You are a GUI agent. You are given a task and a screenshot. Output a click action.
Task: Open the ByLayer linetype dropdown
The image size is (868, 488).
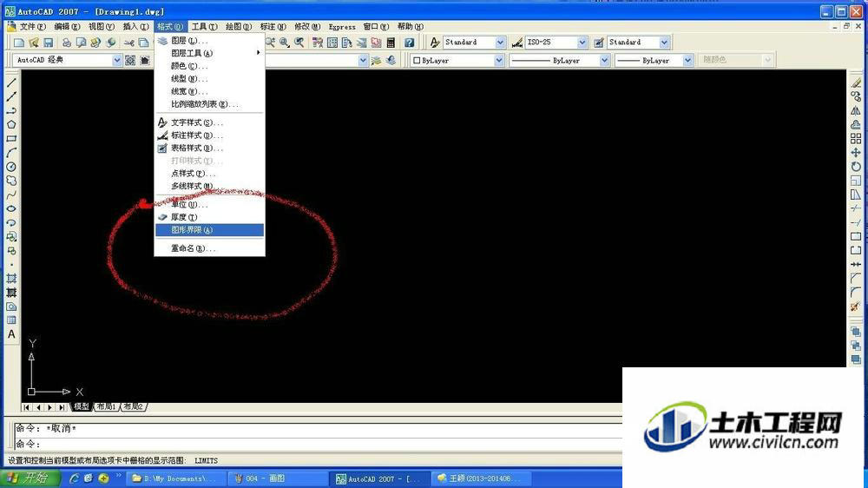(x=604, y=61)
